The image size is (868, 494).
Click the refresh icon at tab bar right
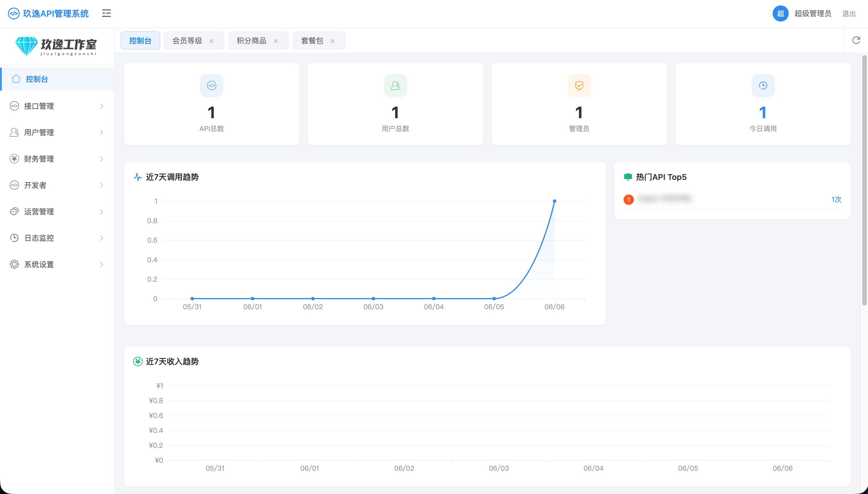point(856,40)
